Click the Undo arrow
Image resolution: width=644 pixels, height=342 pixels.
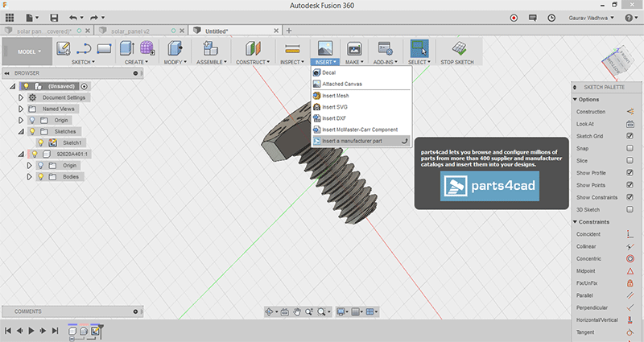tap(73, 18)
